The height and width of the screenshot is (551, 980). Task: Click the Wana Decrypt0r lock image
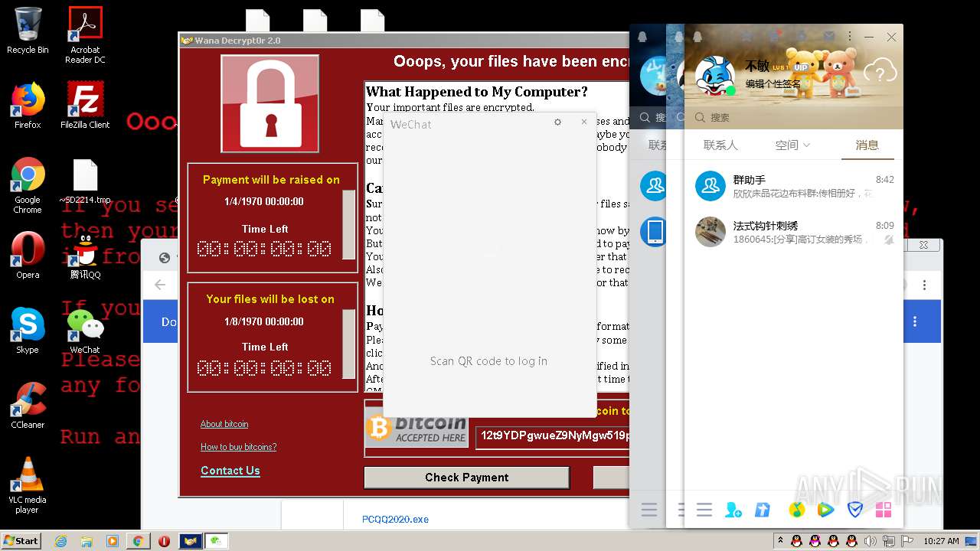(x=269, y=103)
